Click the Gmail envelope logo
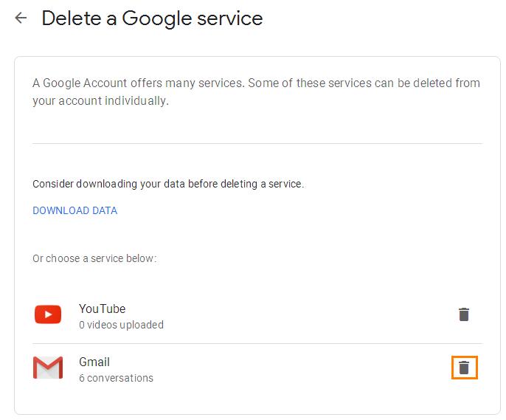 (x=48, y=368)
